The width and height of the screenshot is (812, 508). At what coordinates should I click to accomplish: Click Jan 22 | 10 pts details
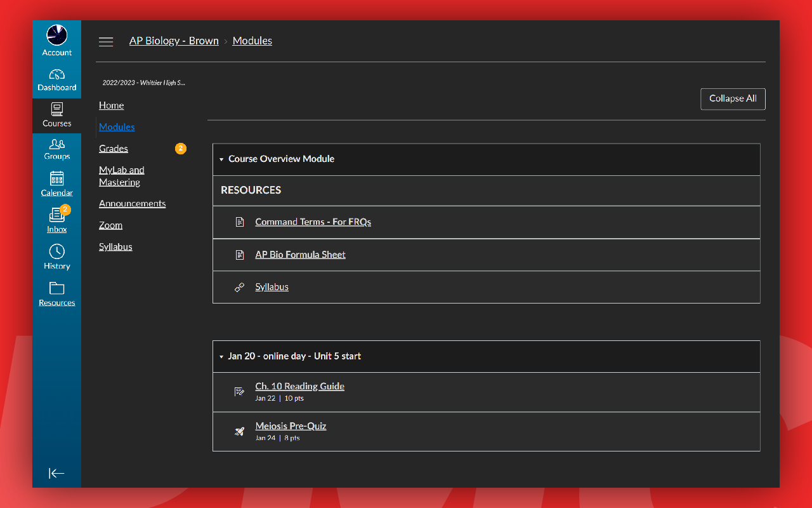click(x=280, y=399)
